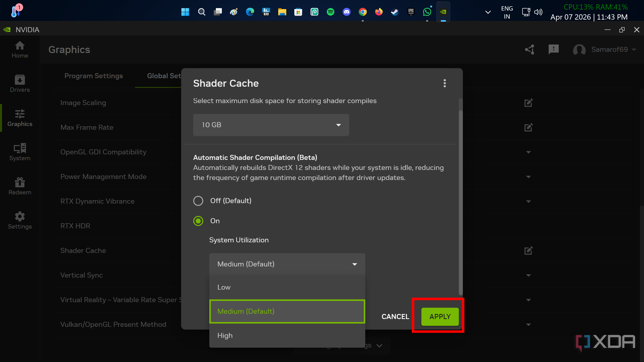This screenshot has width=644, height=362.
Task: Open the 10 GB disk space dropdown
Action: coord(271,125)
